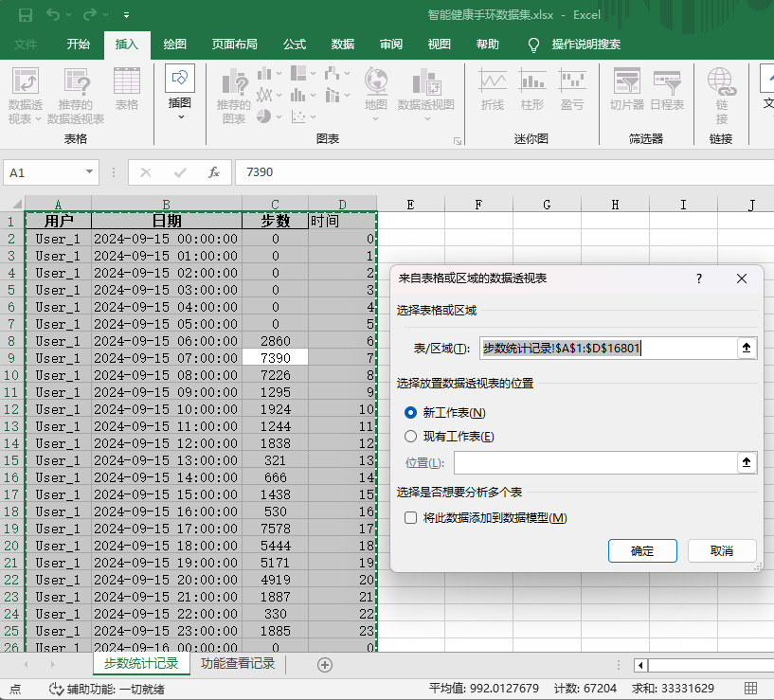Image resolution: width=774 pixels, height=700 pixels.
Task: Switch to the View (视图) tab
Action: click(439, 45)
